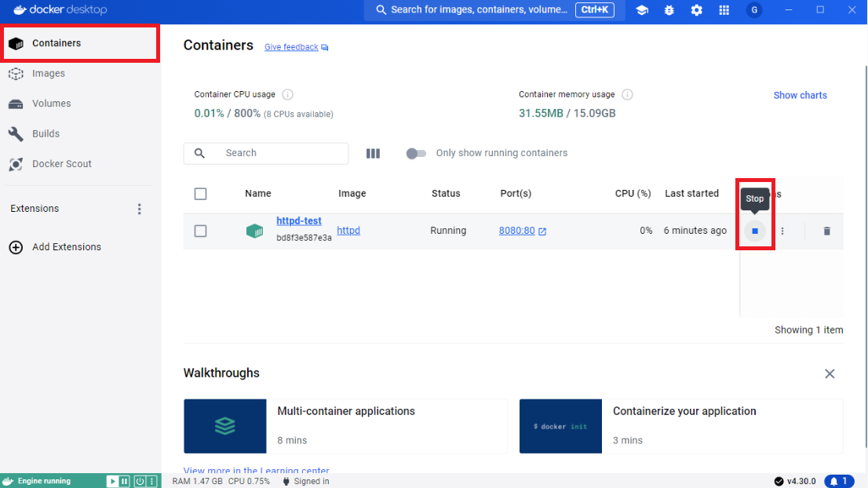Click version v4.30.0 indicator
This screenshot has width=868, height=488.
coord(794,482)
